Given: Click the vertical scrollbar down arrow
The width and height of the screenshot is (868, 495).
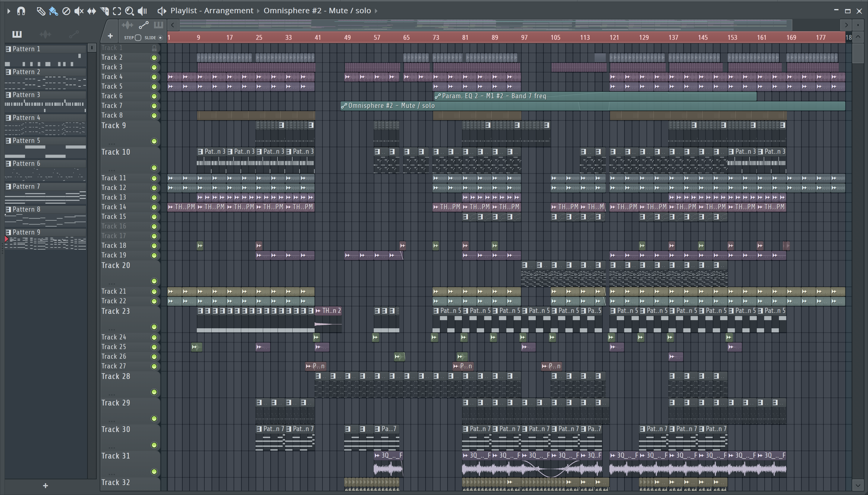Looking at the screenshot, I should pyautogui.click(x=858, y=485).
